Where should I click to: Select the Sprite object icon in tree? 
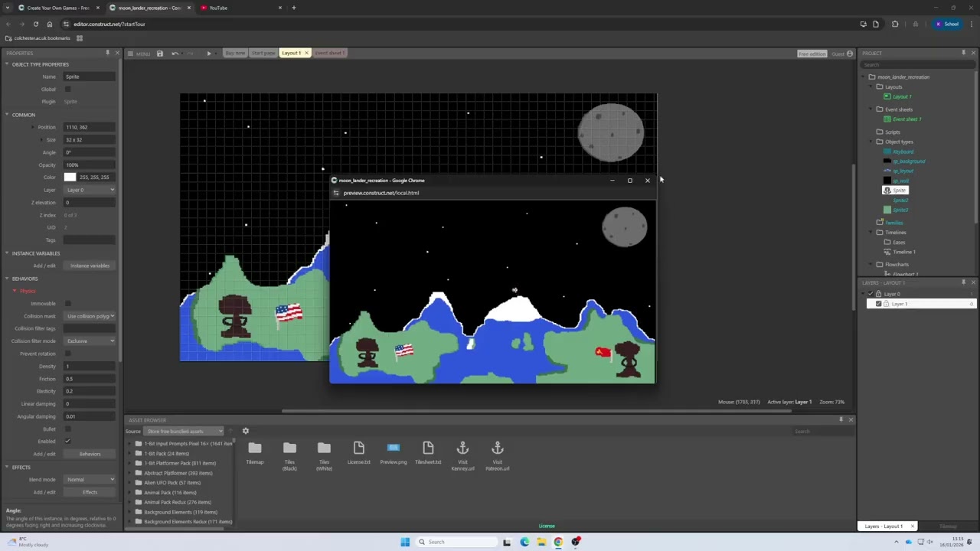click(887, 191)
